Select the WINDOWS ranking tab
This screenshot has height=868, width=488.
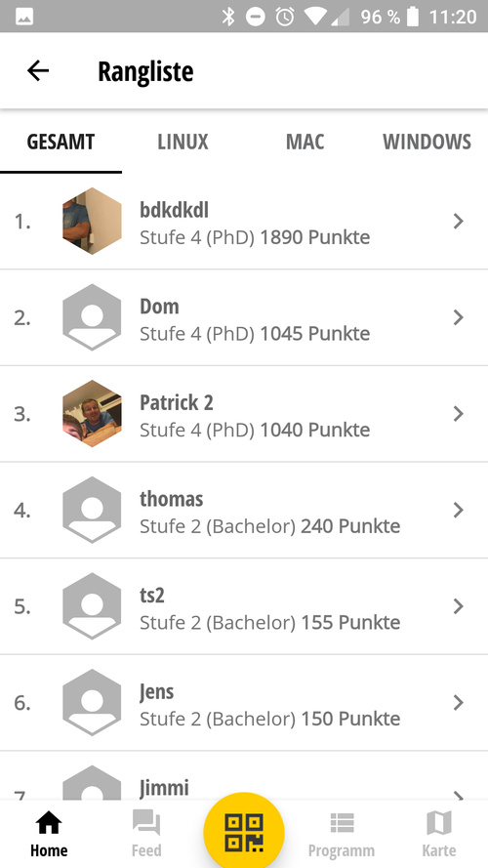tap(427, 143)
